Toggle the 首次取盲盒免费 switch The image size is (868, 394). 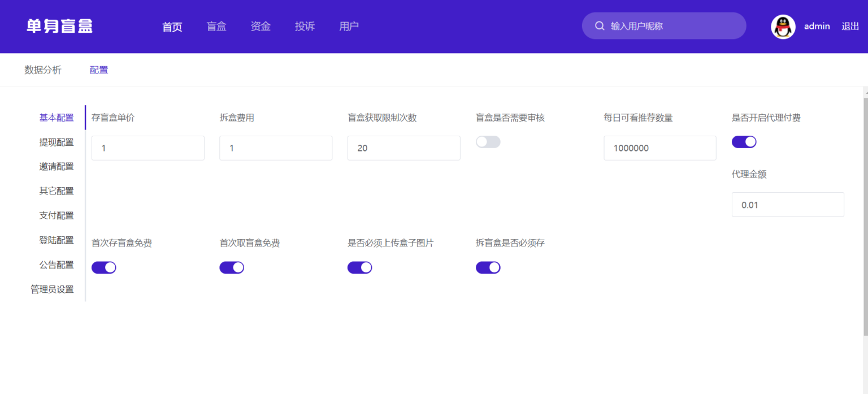232,267
